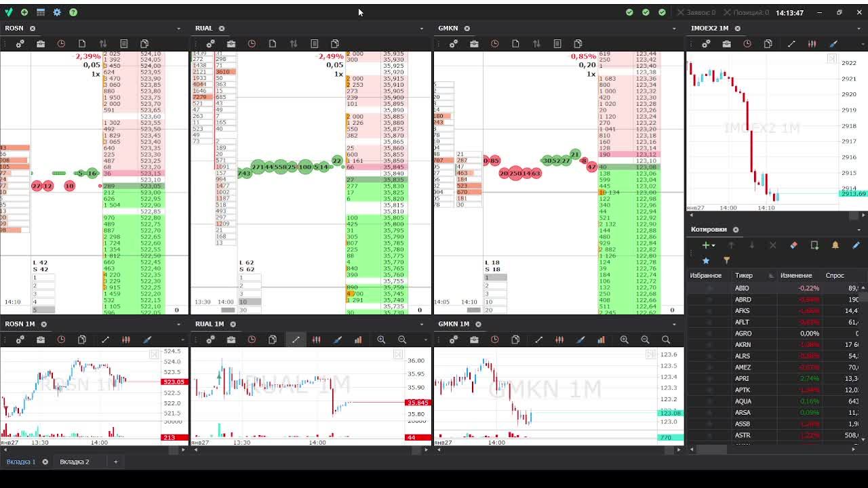Toggle favorite star for ABIO row
The width and height of the screenshot is (868, 488).
point(710,288)
